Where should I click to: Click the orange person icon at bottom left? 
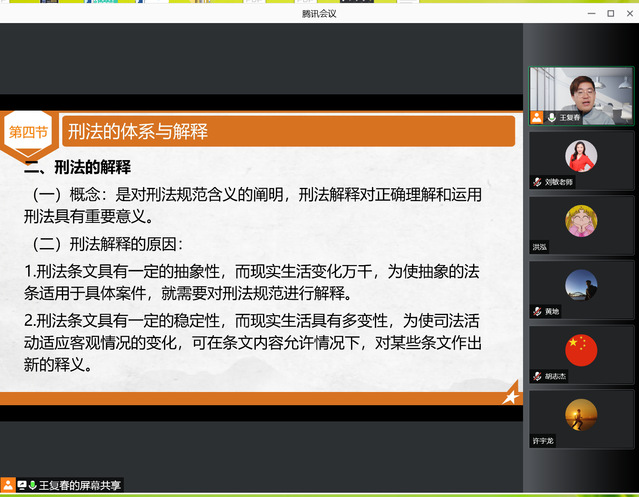[8, 485]
